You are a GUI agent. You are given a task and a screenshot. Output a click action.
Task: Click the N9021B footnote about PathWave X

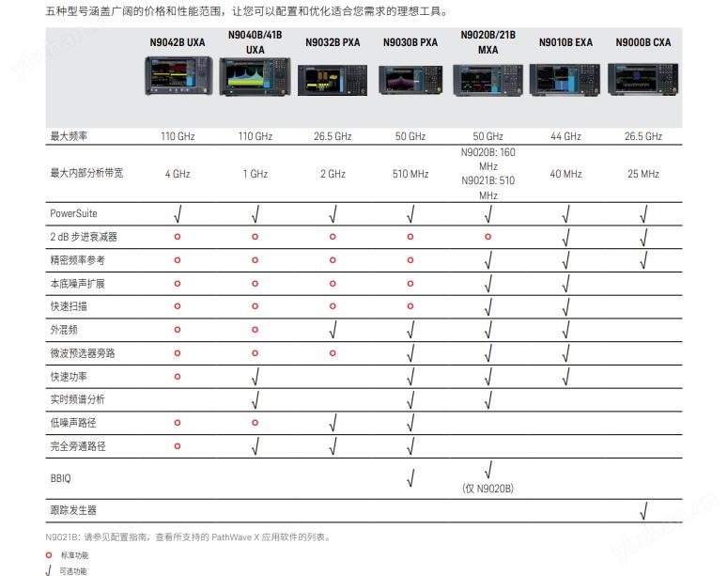point(189,537)
